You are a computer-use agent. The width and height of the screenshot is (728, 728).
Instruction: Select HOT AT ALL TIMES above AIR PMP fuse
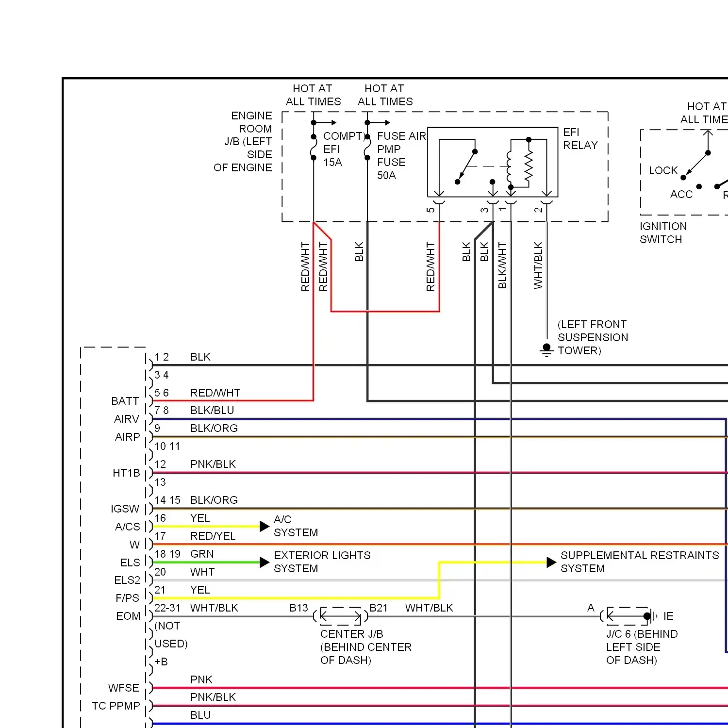click(x=385, y=95)
